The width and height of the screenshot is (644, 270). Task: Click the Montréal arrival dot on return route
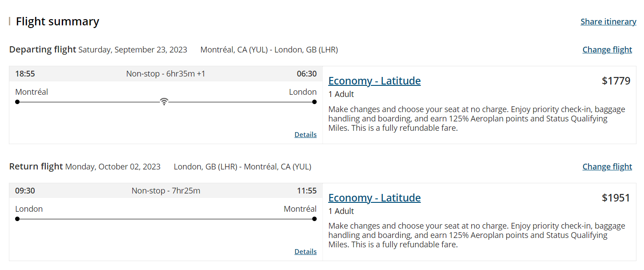pos(314,219)
